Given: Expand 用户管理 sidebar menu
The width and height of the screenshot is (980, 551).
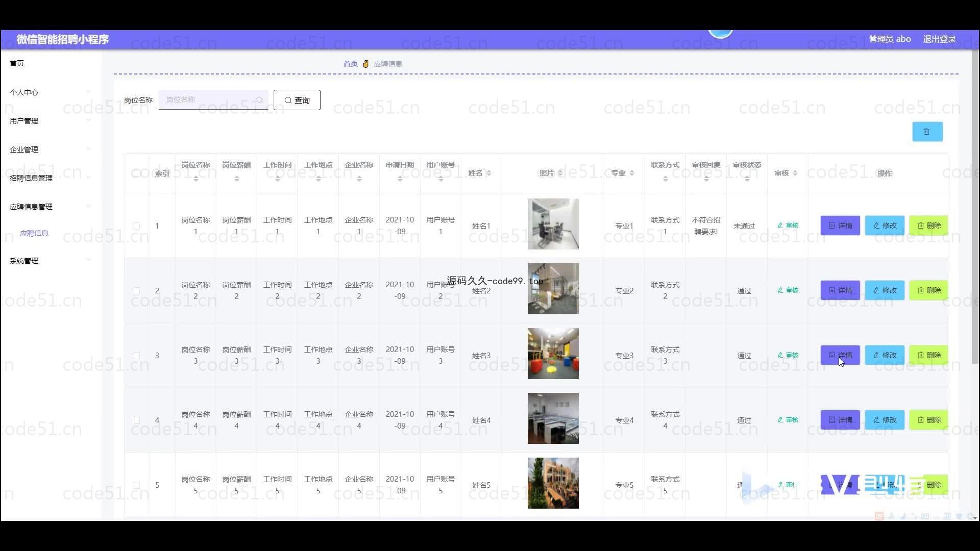Looking at the screenshot, I should (x=51, y=121).
